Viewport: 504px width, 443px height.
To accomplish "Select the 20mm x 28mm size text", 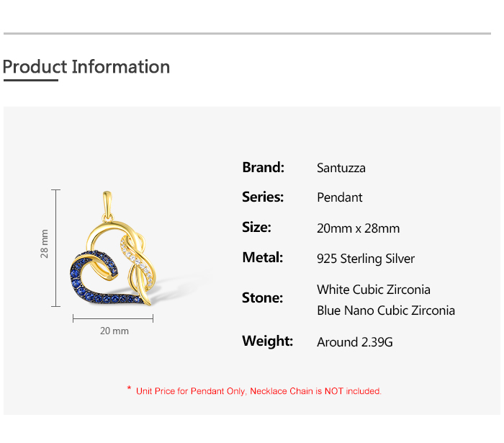I will tap(358, 228).
